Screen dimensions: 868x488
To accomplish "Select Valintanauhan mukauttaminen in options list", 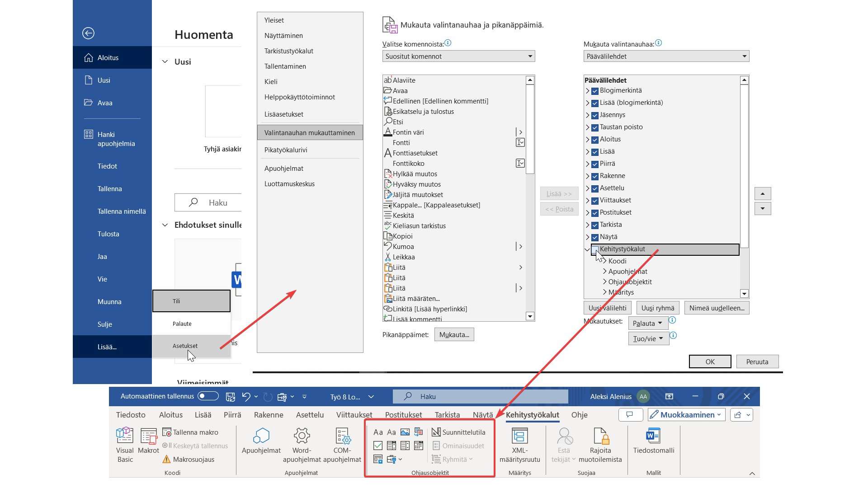I will point(310,132).
